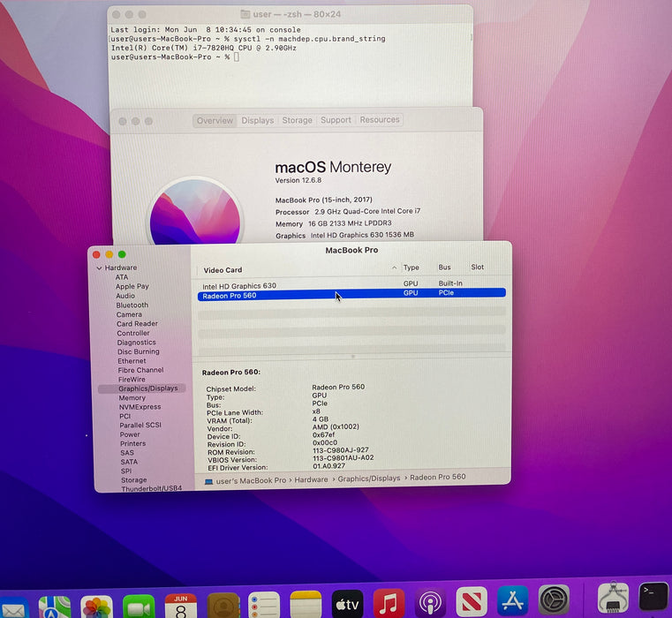This screenshot has height=618, width=672.
Task: Click user's MacBook Pro in the path bar
Action: click(251, 481)
